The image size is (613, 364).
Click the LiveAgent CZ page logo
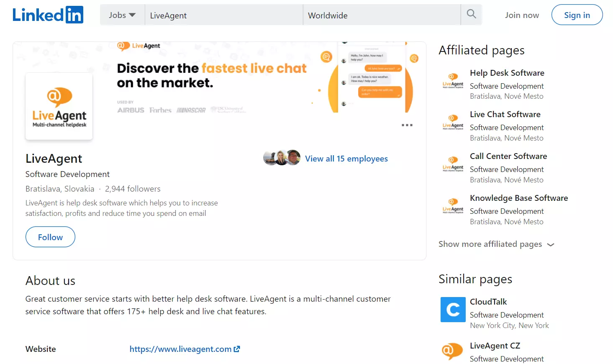point(452,351)
